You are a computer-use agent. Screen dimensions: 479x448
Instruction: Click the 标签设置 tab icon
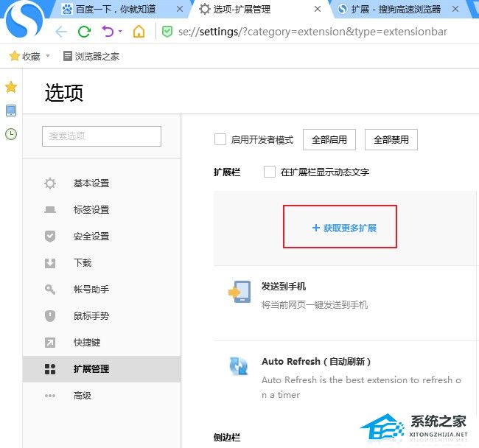click(x=50, y=210)
